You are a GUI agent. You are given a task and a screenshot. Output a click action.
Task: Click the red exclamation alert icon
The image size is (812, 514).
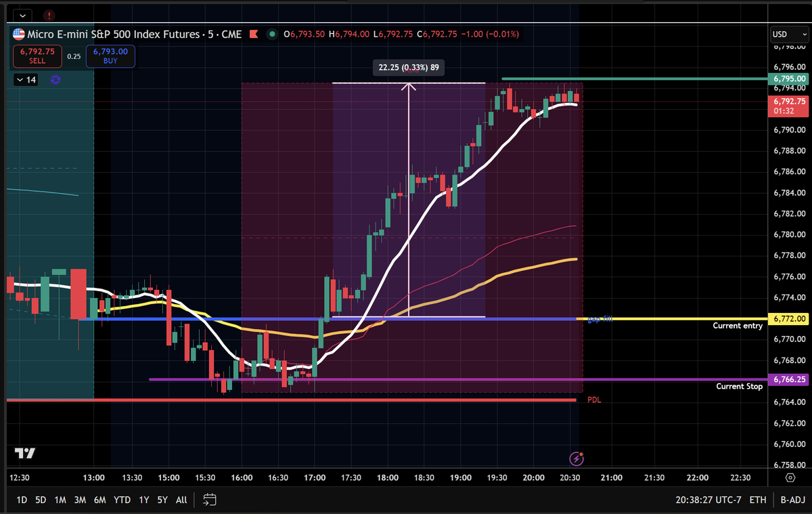(49, 15)
